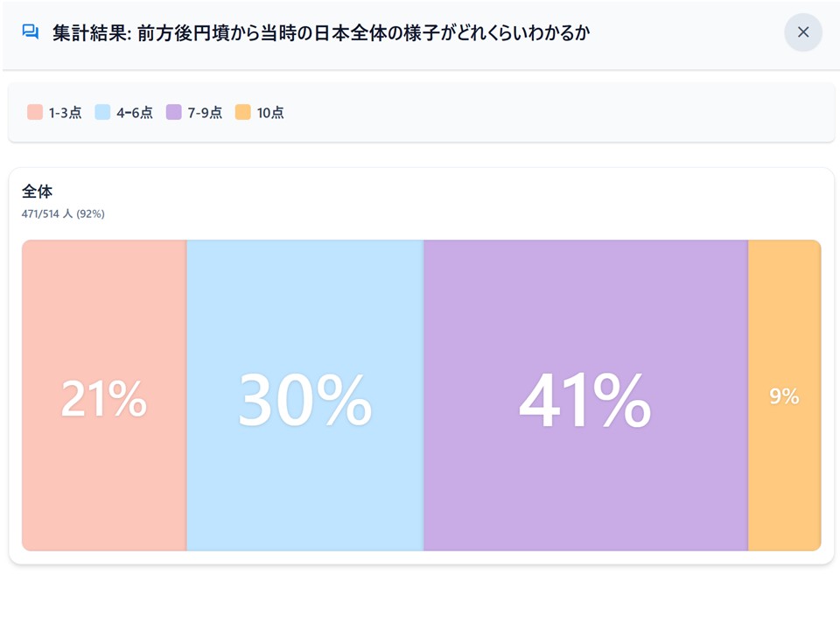Select the blue 4-6点 legend swatch
The width and height of the screenshot is (840, 630).
(x=102, y=112)
